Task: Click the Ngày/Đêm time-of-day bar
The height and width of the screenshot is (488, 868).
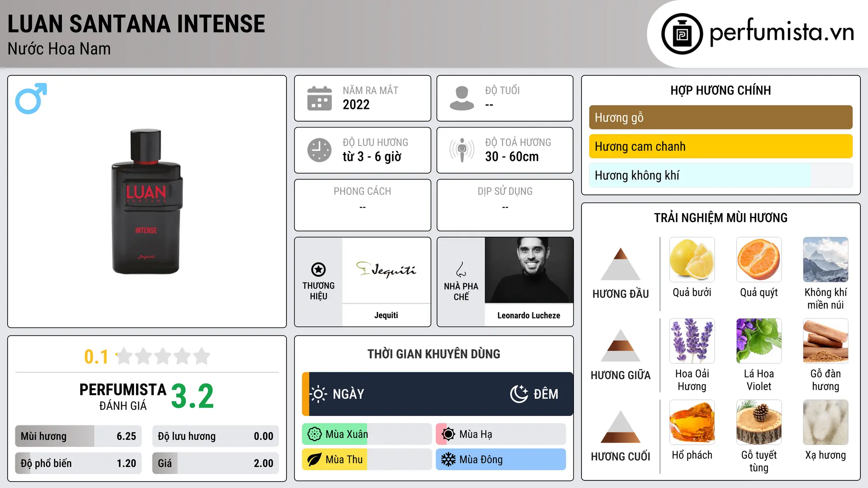Action: click(437, 394)
